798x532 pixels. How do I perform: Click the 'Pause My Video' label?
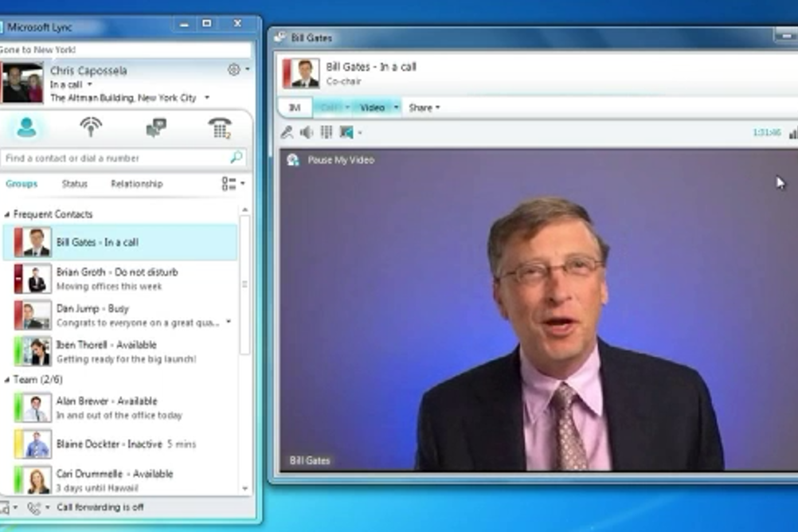pos(341,160)
